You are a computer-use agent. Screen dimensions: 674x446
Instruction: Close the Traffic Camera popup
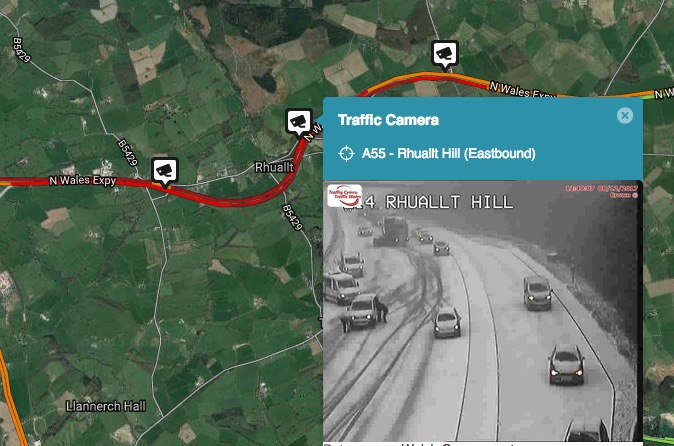(625, 115)
